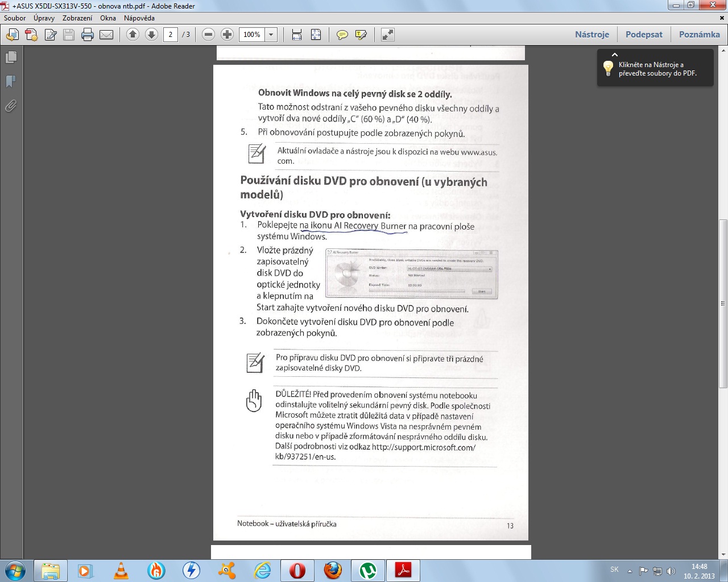
Task: Click the www.asus.com web address text
Action: [x=387, y=156]
